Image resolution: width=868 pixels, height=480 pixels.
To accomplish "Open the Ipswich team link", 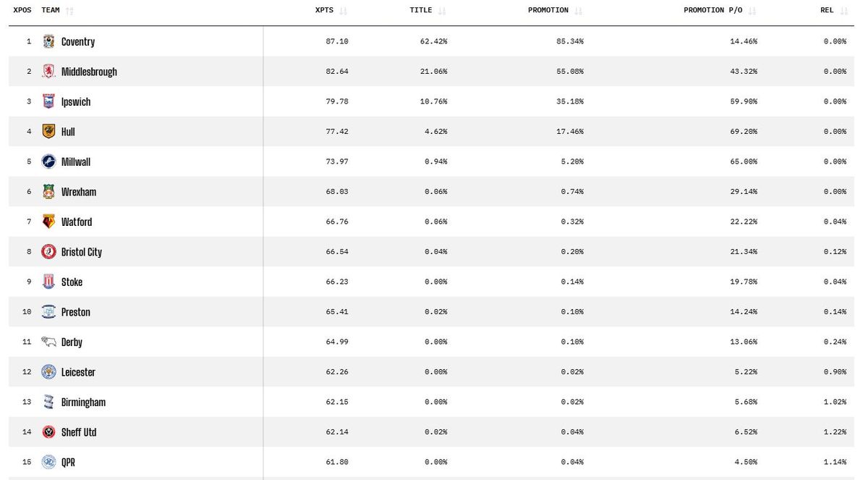I will coord(76,101).
